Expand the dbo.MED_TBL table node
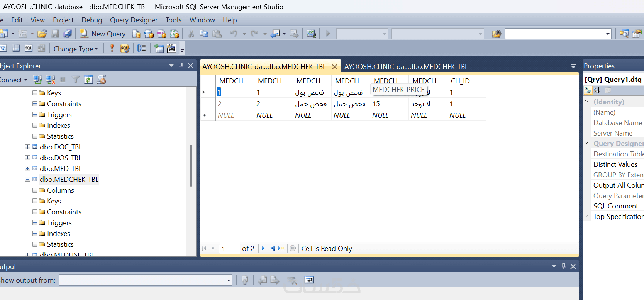This screenshot has height=300, width=644. point(27,168)
